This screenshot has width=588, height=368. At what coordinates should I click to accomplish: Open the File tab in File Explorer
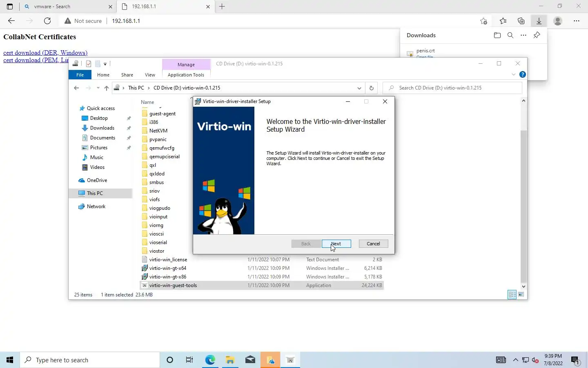click(80, 75)
